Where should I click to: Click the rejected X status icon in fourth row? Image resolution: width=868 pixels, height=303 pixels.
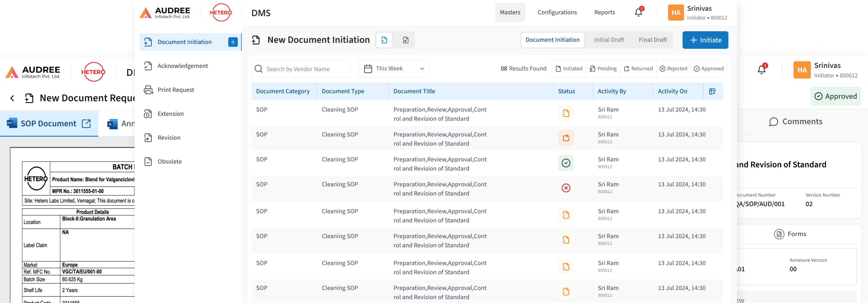click(x=566, y=188)
